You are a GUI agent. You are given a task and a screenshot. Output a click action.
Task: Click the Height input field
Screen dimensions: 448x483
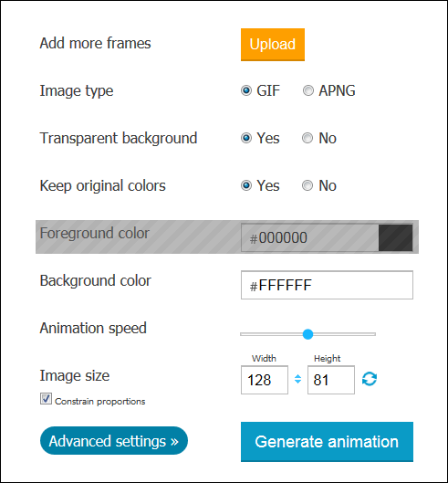tap(331, 380)
